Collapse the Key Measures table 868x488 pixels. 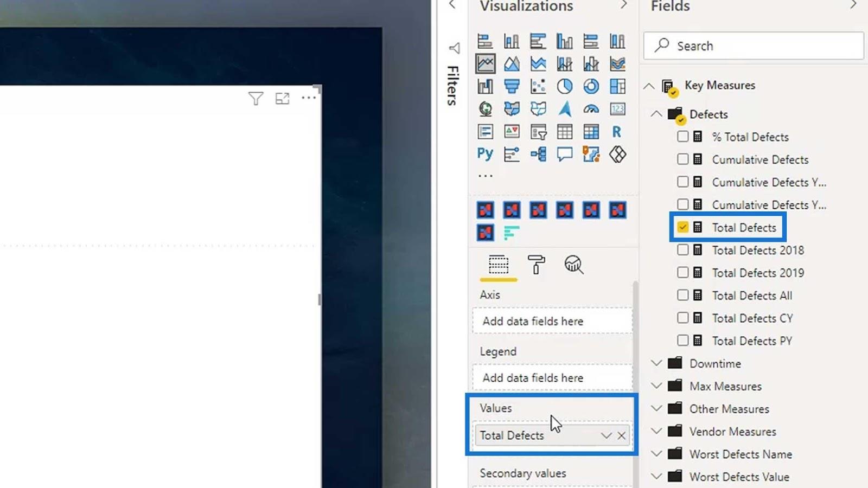(649, 86)
